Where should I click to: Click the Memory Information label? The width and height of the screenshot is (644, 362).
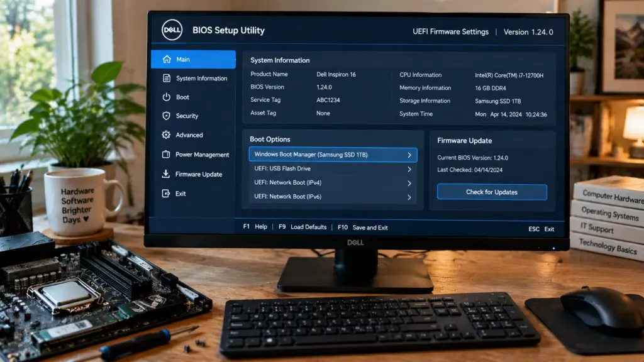pos(425,87)
